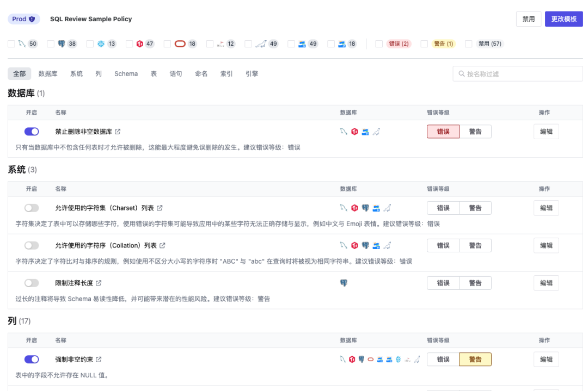Click 编辑 for 限制注释长度 rule
The width and height of the screenshot is (588, 391).
(546, 283)
